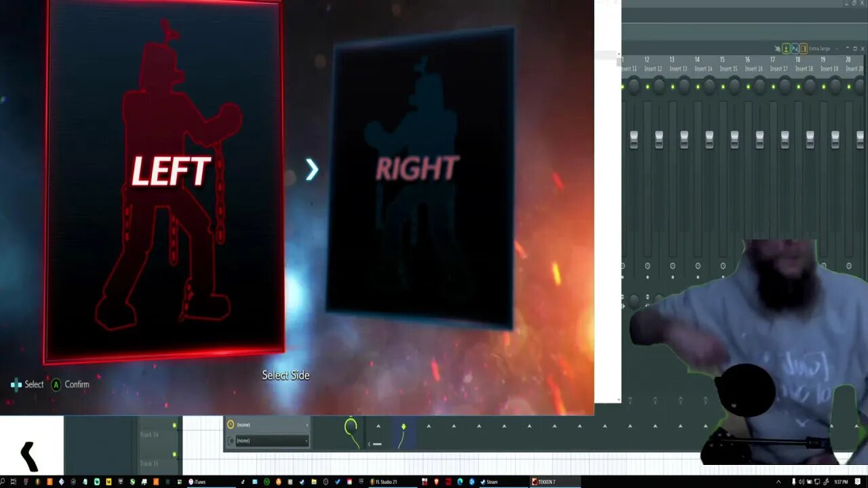868x488 pixels.
Task: Click the plug icon in mixer title bar
Action: [x=777, y=49]
